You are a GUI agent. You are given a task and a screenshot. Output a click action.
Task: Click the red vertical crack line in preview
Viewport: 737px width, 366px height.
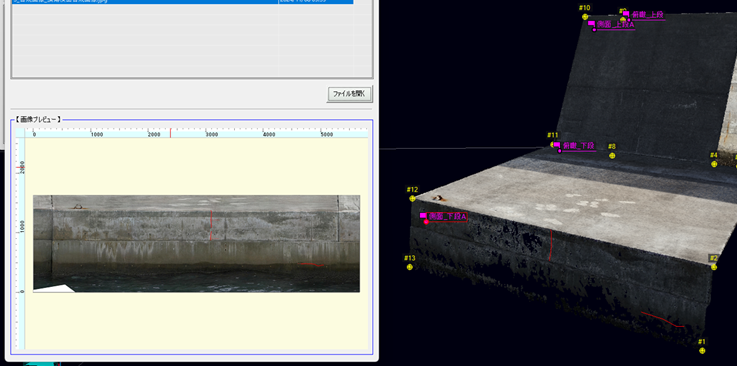tap(211, 226)
